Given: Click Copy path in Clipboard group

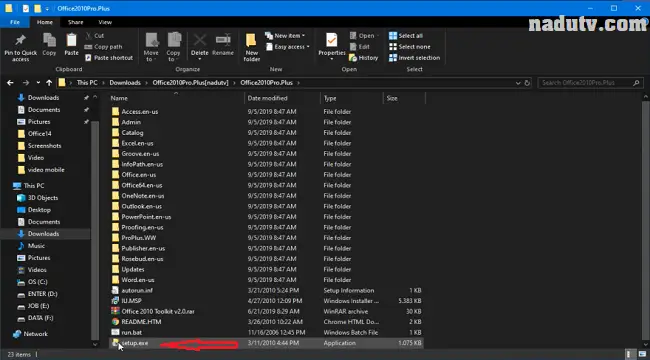Looking at the screenshot, I should tap(104, 47).
